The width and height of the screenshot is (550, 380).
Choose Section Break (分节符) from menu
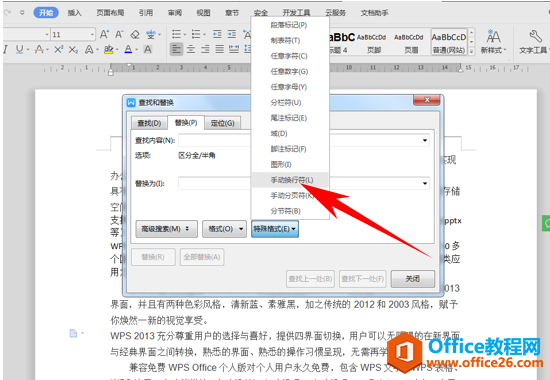coord(290,211)
